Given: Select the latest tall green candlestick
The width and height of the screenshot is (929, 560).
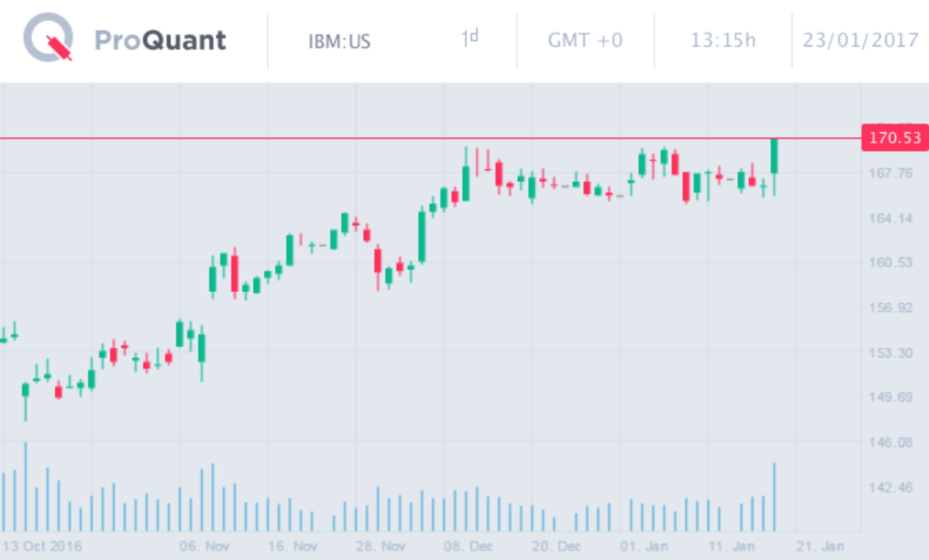Looking at the screenshot, I should pos(774,156).
